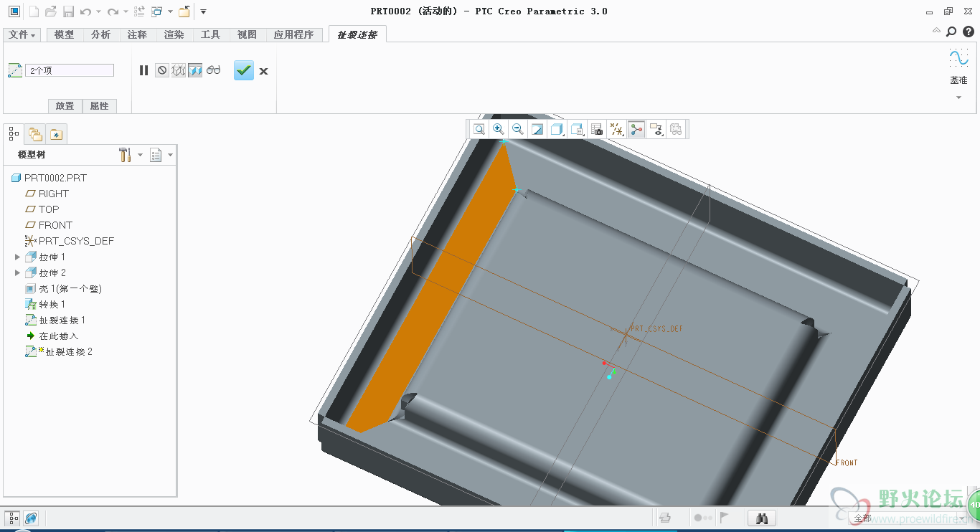This screenshot has height=532, width=980.
Task: Open the View Manager camera icon
Action: point(597,129)
